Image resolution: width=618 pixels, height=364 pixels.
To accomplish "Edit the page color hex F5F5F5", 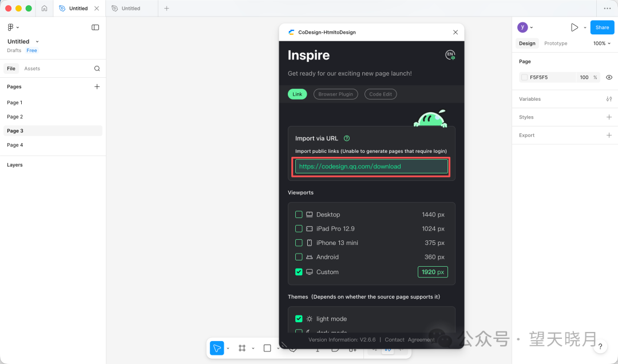I will pos(539,77).
